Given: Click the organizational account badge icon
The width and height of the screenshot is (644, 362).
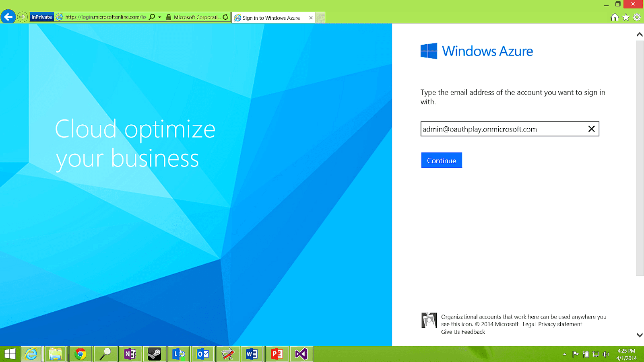Looking at the screenshot, I should coord(429,320).
